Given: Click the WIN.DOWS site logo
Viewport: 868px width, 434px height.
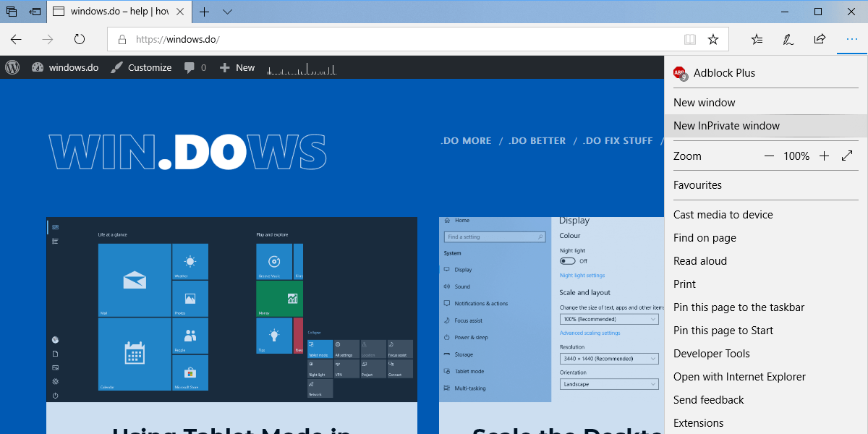Looking at the screenshot, I should click(x=187, y=152).
